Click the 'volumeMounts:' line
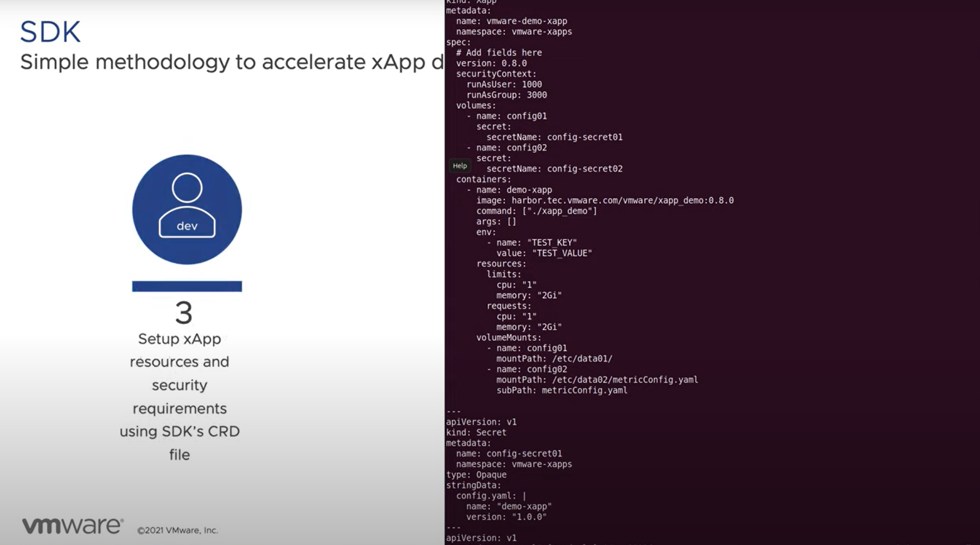Screen dimensions: 980x545 click(x=509, y=338)
